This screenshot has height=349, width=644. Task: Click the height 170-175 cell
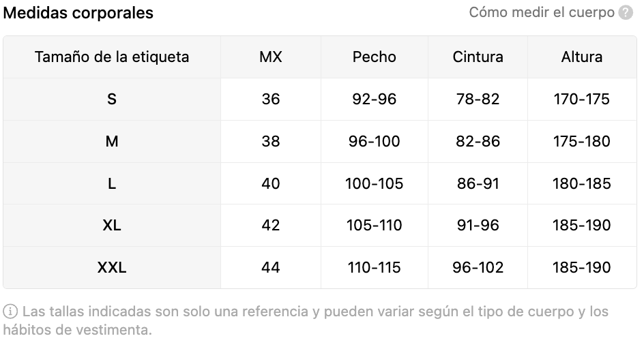(x=581, y=100)
